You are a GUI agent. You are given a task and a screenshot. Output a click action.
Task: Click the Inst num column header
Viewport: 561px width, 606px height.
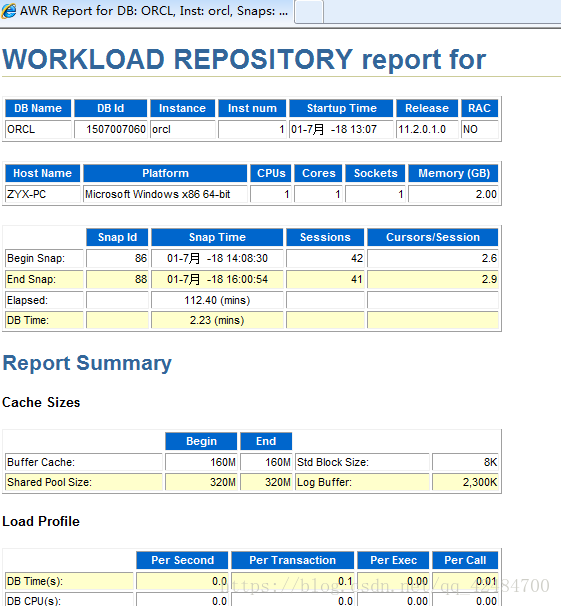[252, 108]
